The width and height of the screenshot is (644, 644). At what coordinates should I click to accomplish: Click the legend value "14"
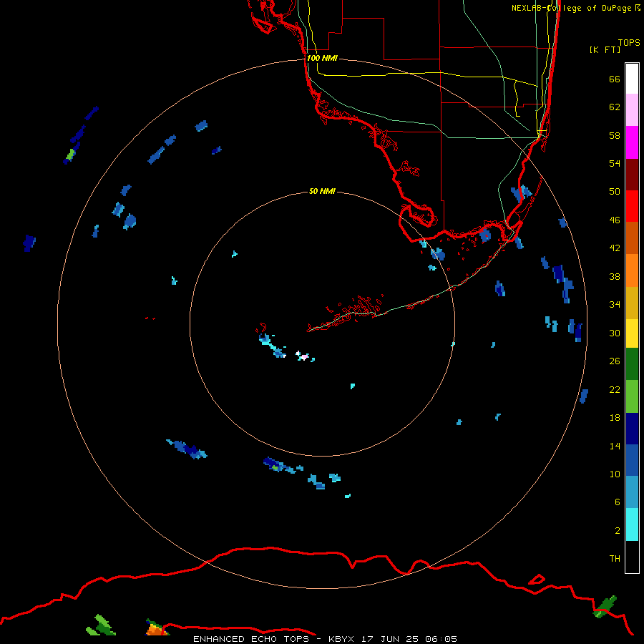pos(615,446)
